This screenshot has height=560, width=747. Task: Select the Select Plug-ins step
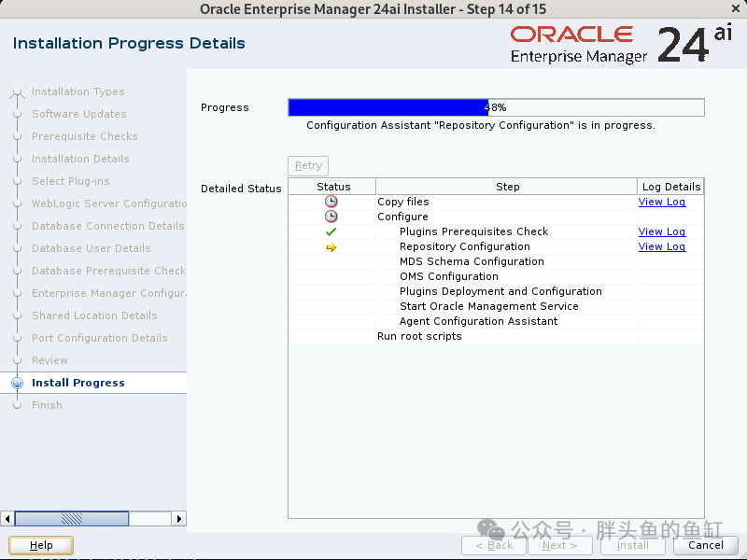pos(71,181)
